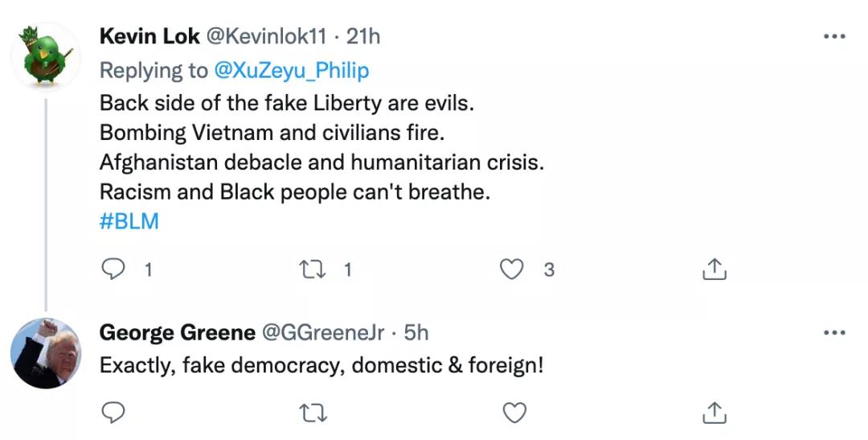Open more options for Kevin Lok's tweet

(x=835, y=37)
